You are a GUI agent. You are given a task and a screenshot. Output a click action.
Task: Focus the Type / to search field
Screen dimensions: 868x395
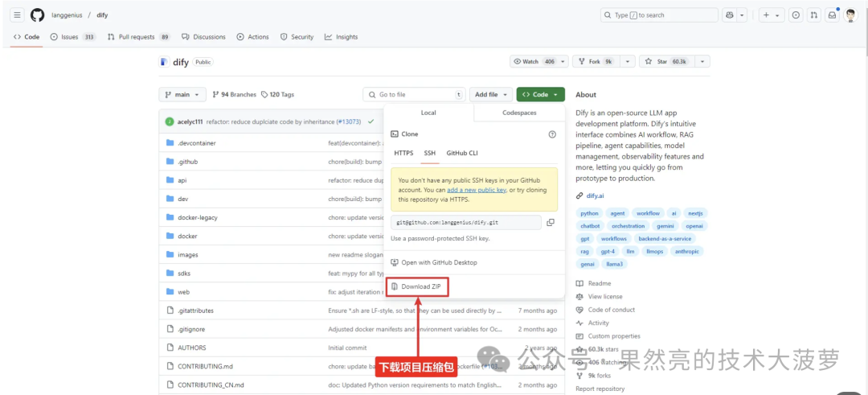tap(659, 15)
